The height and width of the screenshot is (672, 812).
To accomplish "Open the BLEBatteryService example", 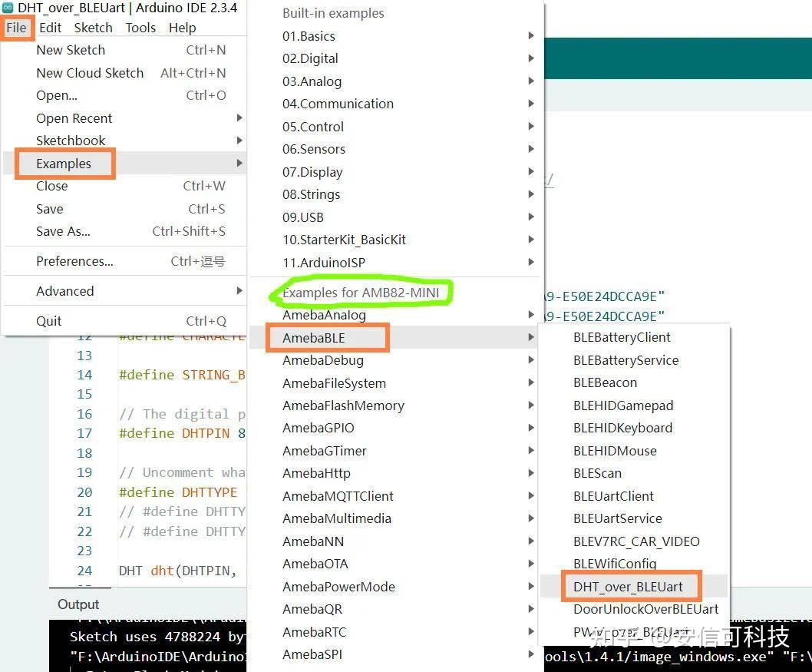I will [x=634, y=360].
